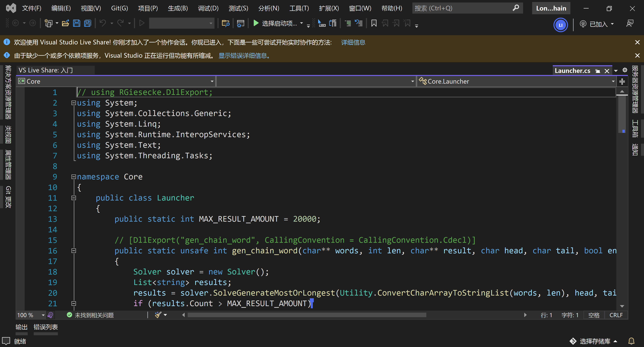Click the Undo arrow icon

click(x=103, y=23)
